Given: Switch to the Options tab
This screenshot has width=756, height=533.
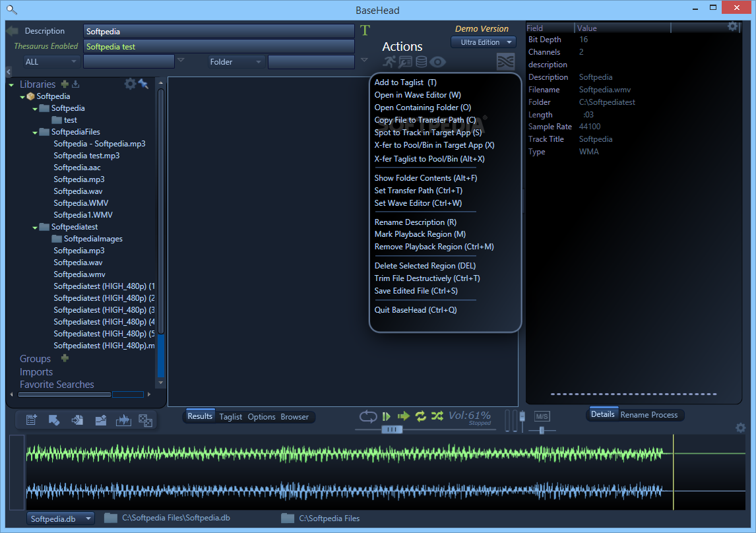Looking at the screenshot, I should coord(261,417).
